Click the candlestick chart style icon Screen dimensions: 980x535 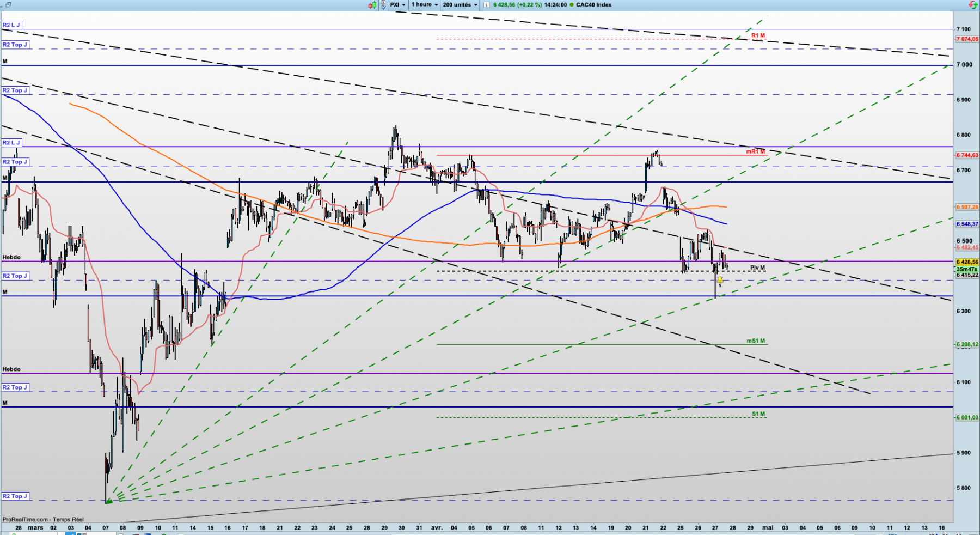372,5
